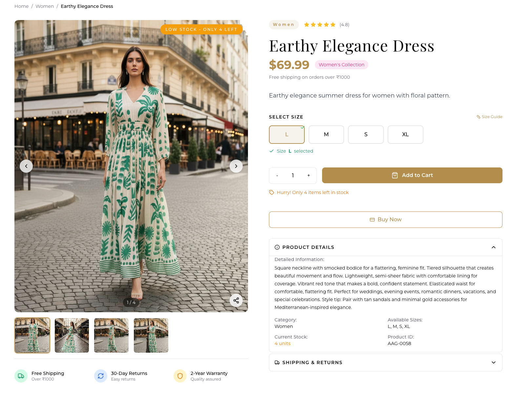
Task: Click the Free Shipping truck icon
Action: 21,376
